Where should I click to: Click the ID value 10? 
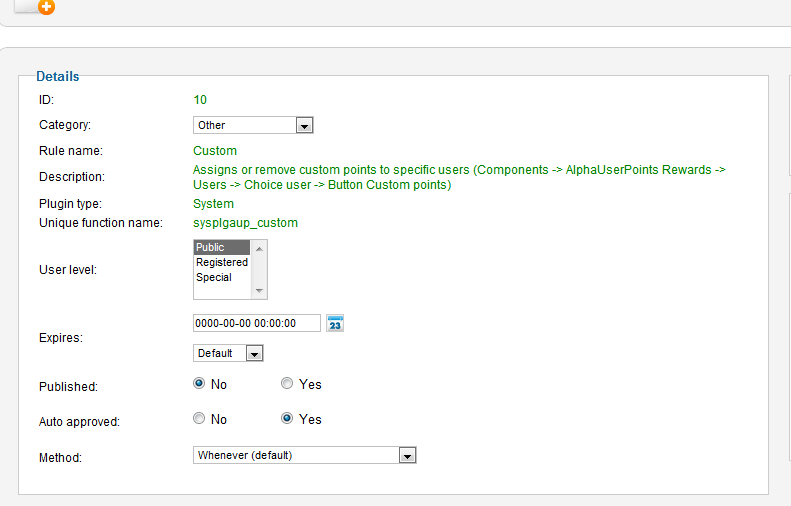pos(200,99)
